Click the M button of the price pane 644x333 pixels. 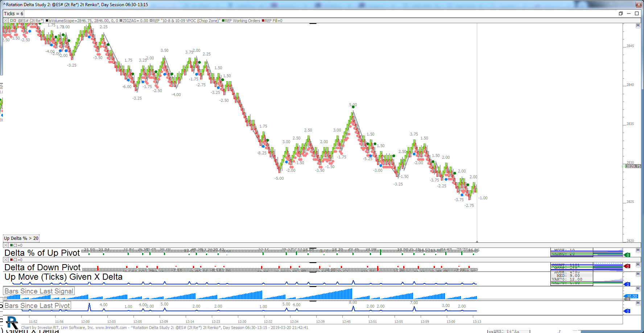(638, 25)
